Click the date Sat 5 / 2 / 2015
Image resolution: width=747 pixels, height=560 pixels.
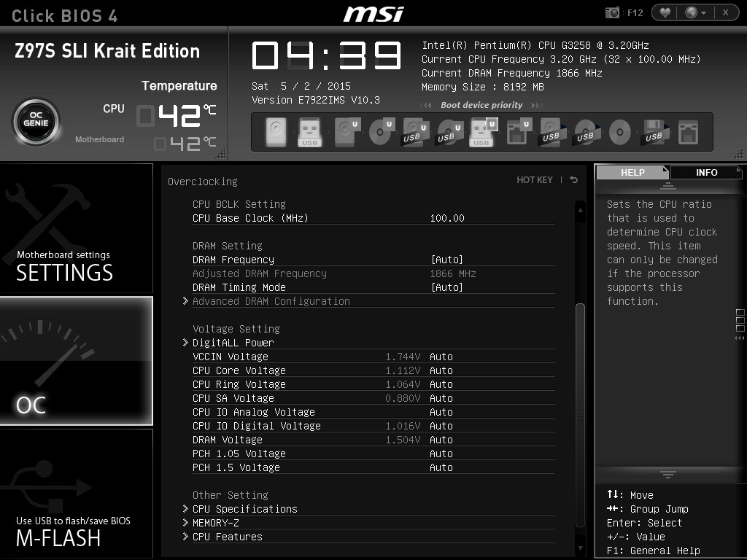coord(301,86)
